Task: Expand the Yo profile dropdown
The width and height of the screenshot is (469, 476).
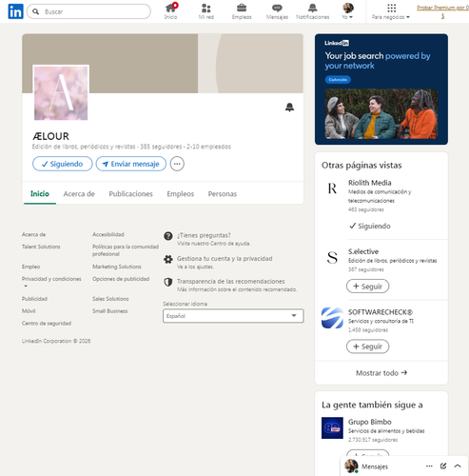Action: (348, 11)
